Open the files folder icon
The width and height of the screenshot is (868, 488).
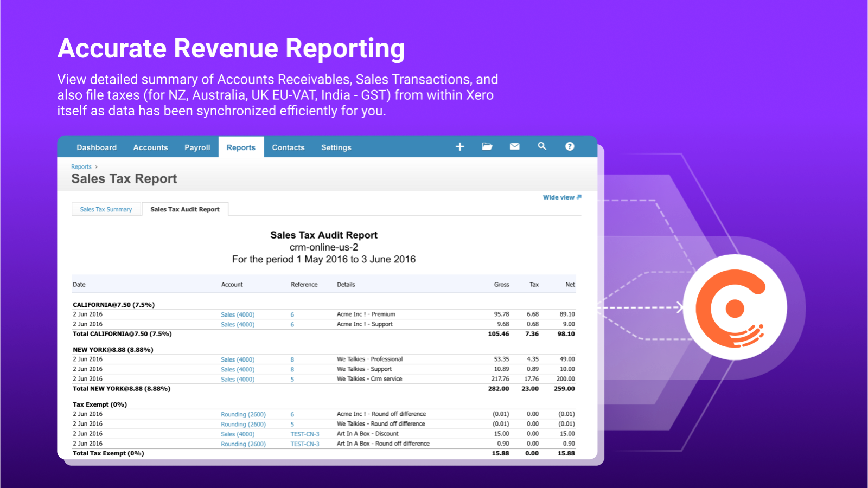(487, 146)
